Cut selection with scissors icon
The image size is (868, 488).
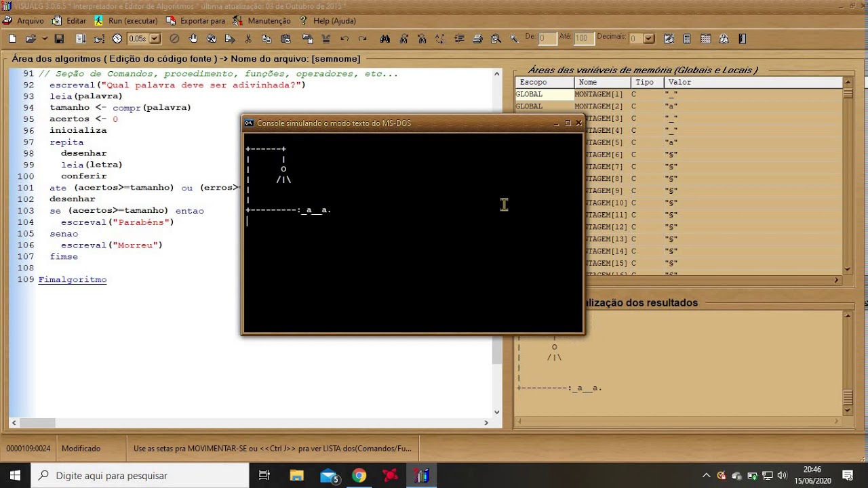(248, 39)
